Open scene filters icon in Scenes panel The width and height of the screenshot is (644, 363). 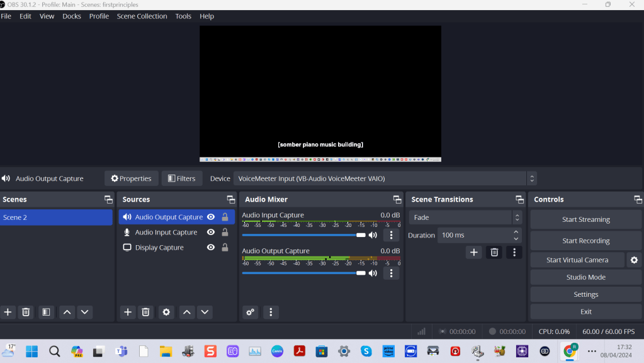click(x=46, y=312)
